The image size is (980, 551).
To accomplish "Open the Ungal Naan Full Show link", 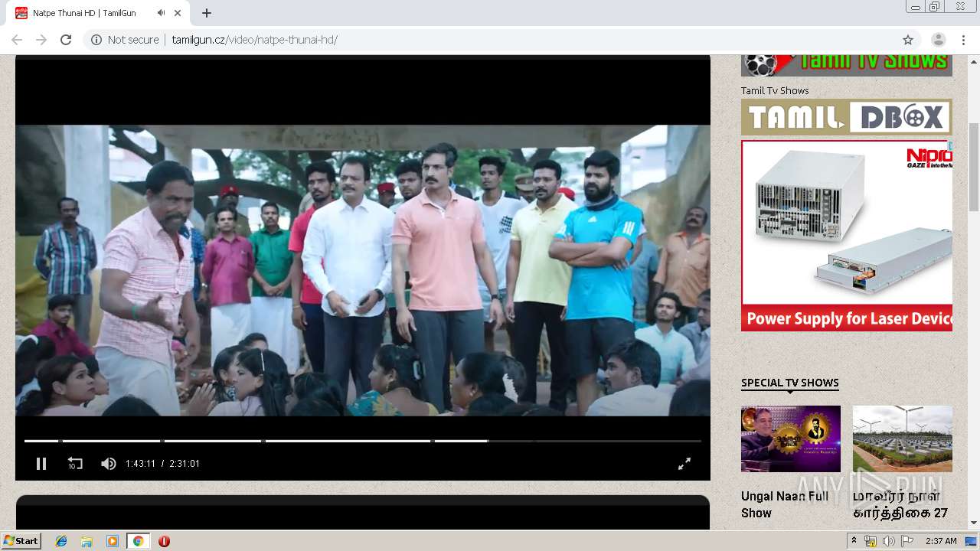I will (x=785, y=504).
